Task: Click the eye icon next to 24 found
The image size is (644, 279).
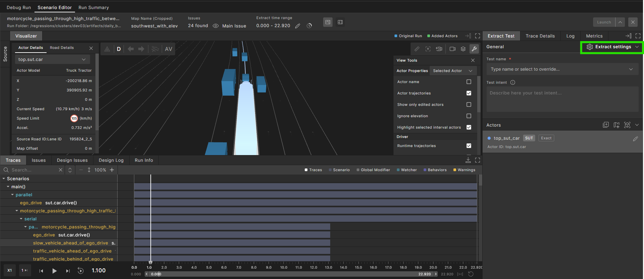Action: click(216, 26)
